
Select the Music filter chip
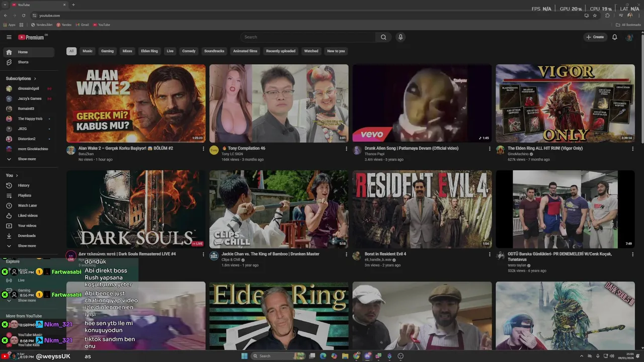pyautogui.click(x=88, y=51)
